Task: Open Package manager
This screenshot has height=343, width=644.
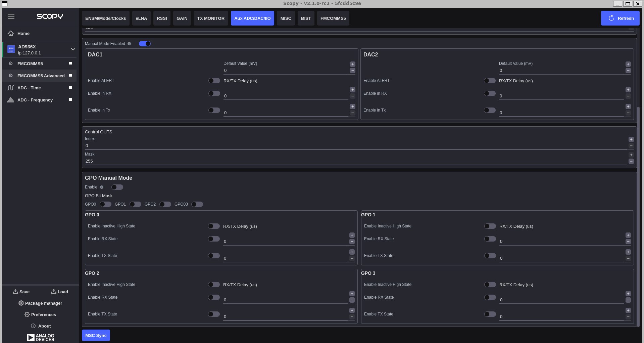Action: coord(40,303)
